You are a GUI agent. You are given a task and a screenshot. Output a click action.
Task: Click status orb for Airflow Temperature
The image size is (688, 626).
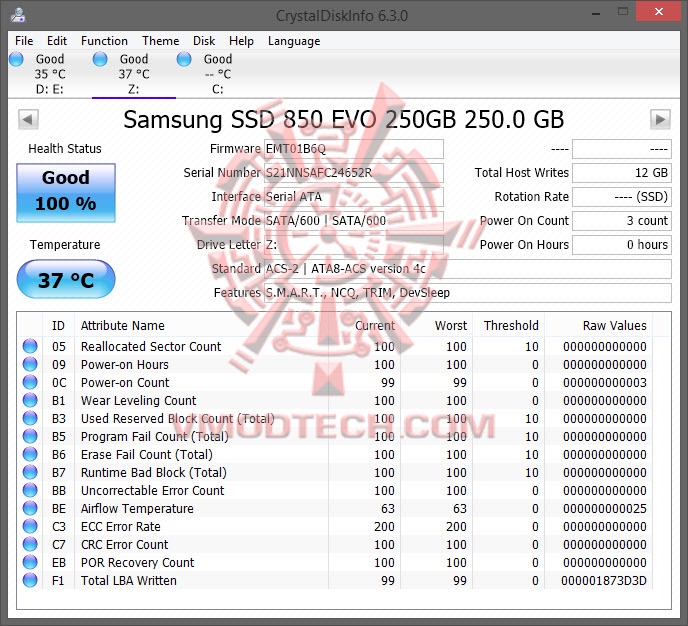click(30, 508)
